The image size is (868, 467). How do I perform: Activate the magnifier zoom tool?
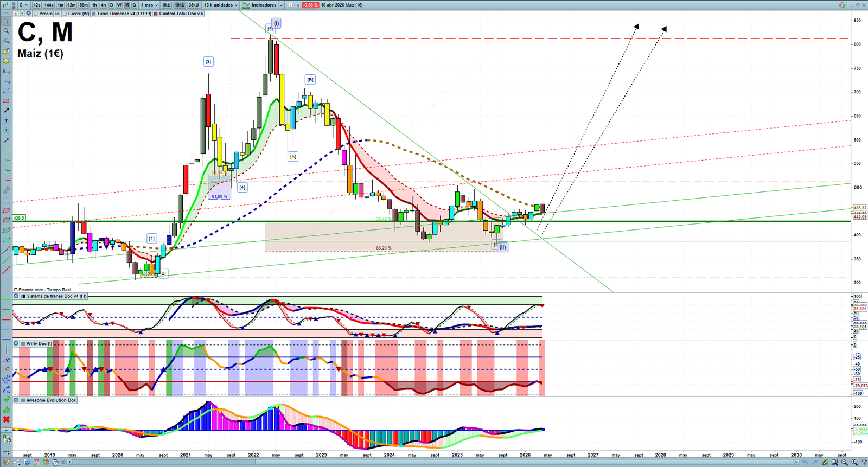6,31
